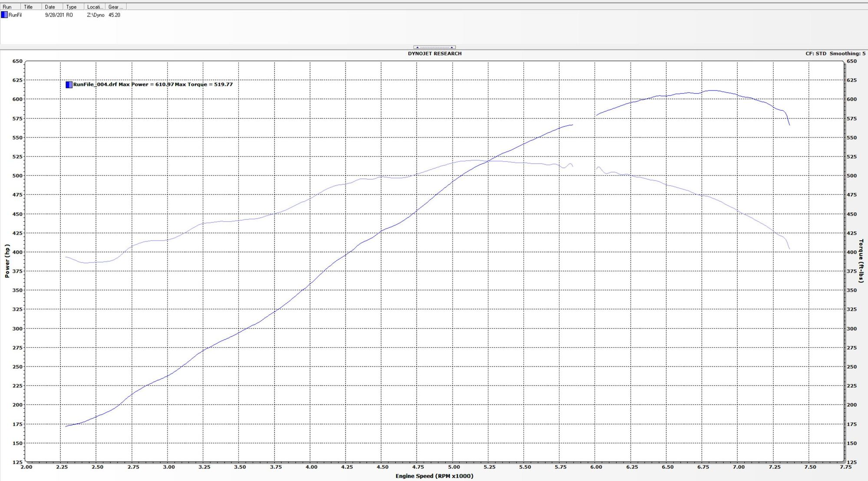This screenshot has width=868, height=481.
Task: Click the Gear value 45.20
Action: [114, 14]
